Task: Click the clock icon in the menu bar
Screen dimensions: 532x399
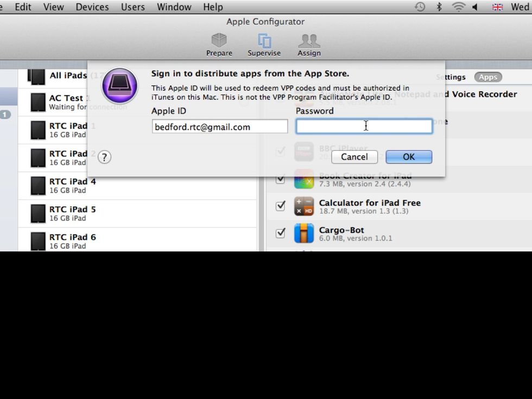Action: 419,7
